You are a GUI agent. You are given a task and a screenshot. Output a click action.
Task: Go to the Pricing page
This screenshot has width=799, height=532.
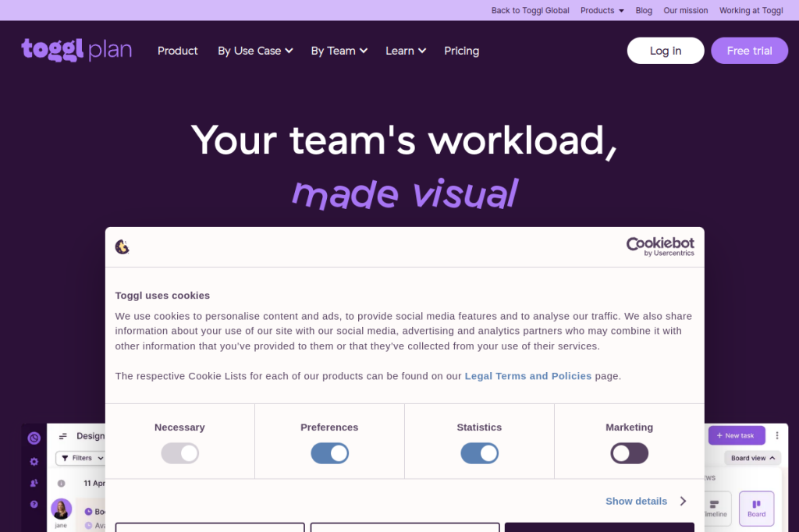click(462, 51)
